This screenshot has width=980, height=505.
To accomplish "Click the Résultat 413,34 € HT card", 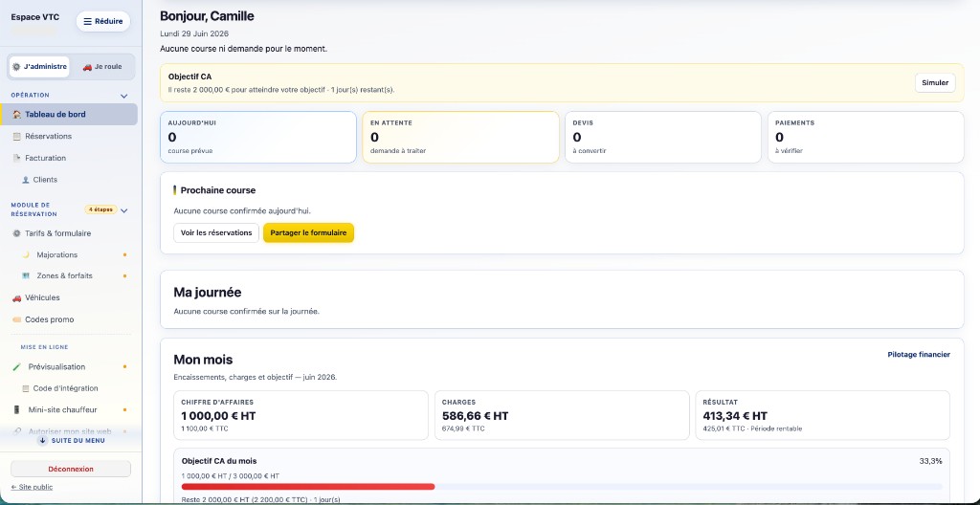I will point(822,416).
